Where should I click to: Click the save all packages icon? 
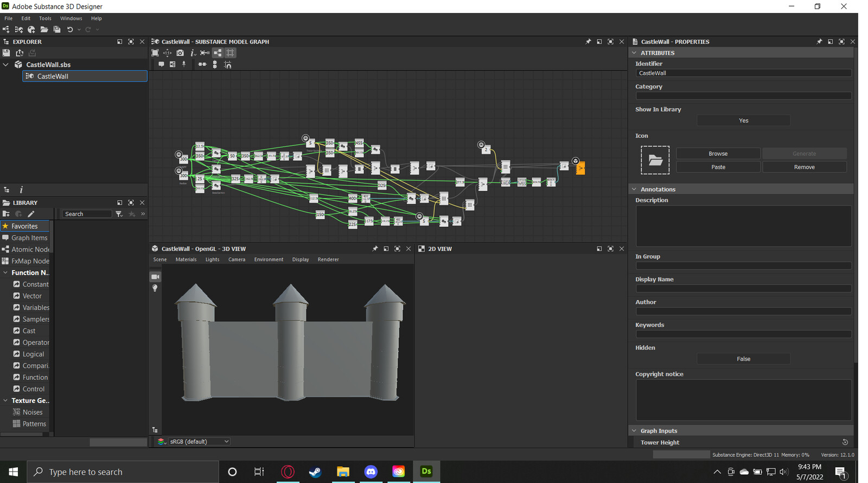(x=57, y=29)
